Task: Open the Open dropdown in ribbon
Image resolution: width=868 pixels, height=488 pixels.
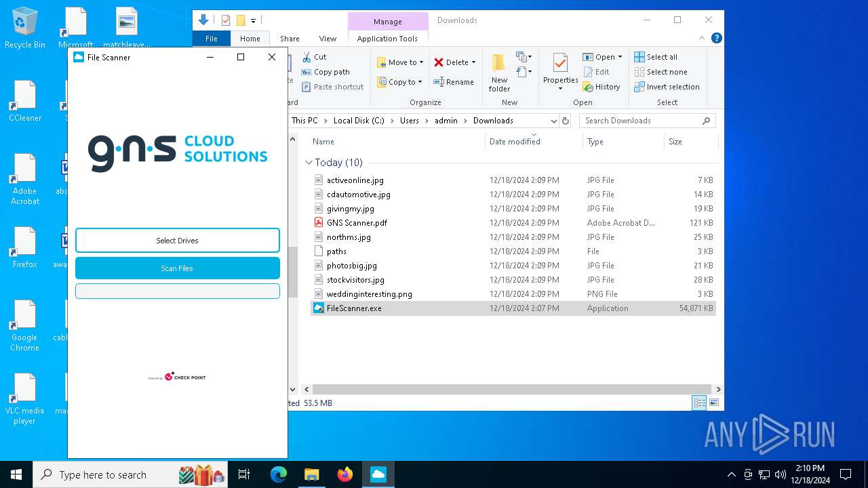Action: (x=602, y=57)
